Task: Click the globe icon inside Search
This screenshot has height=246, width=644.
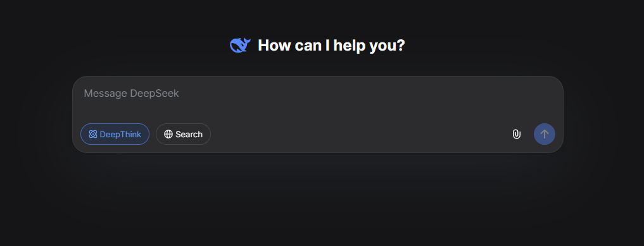Action: [x=168, y=134]
